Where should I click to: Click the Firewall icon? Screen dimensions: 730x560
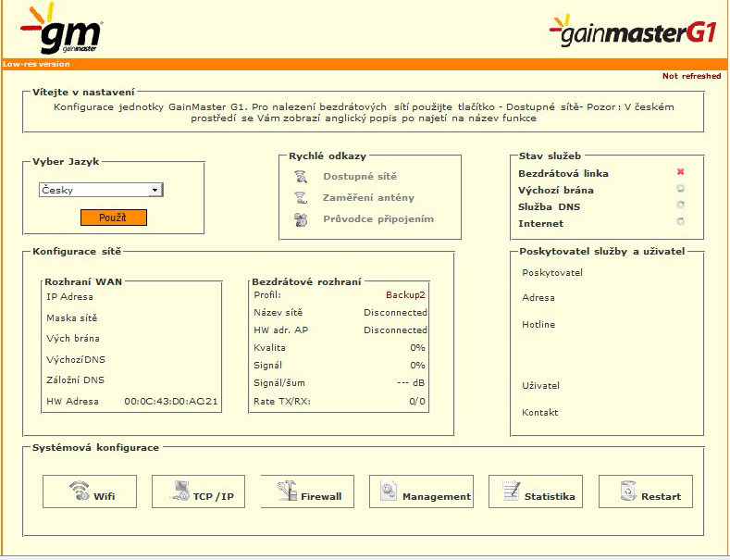point(288,492)
